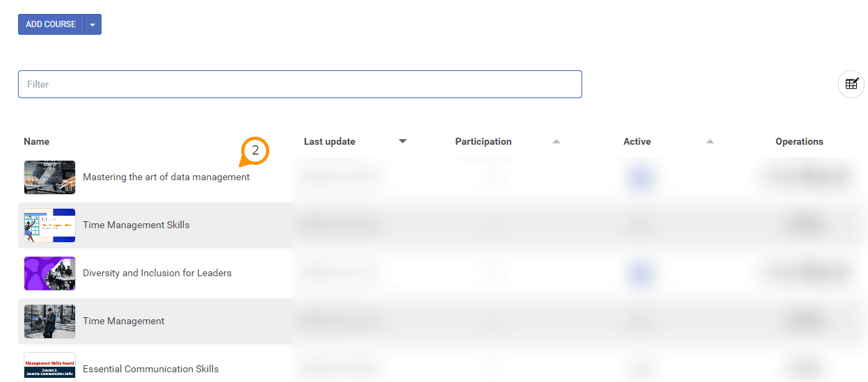Sort by the Active column header
The width and height of the screenshot is (868, 382).
click(x=637, y=141)
